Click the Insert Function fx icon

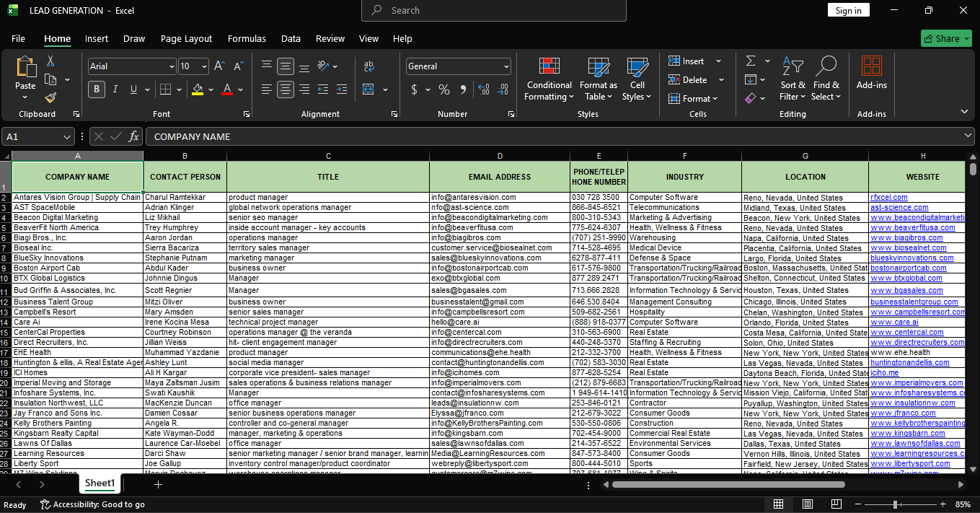tap(133, 136)
